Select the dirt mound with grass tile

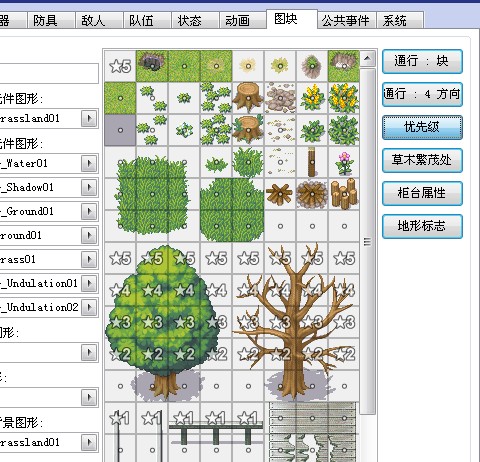312,66
